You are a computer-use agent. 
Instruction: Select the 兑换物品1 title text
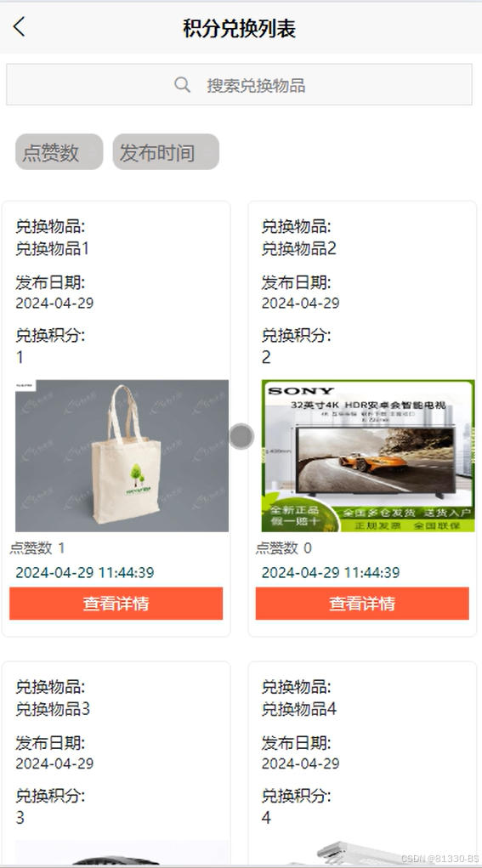[x=52, y=248]
